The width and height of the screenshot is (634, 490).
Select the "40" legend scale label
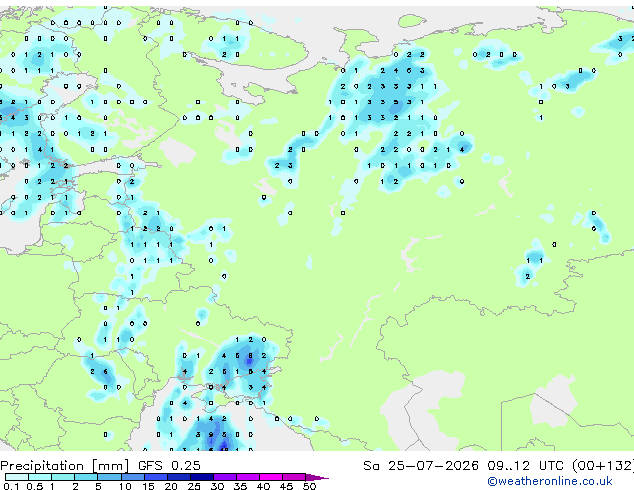pos(263,486)
